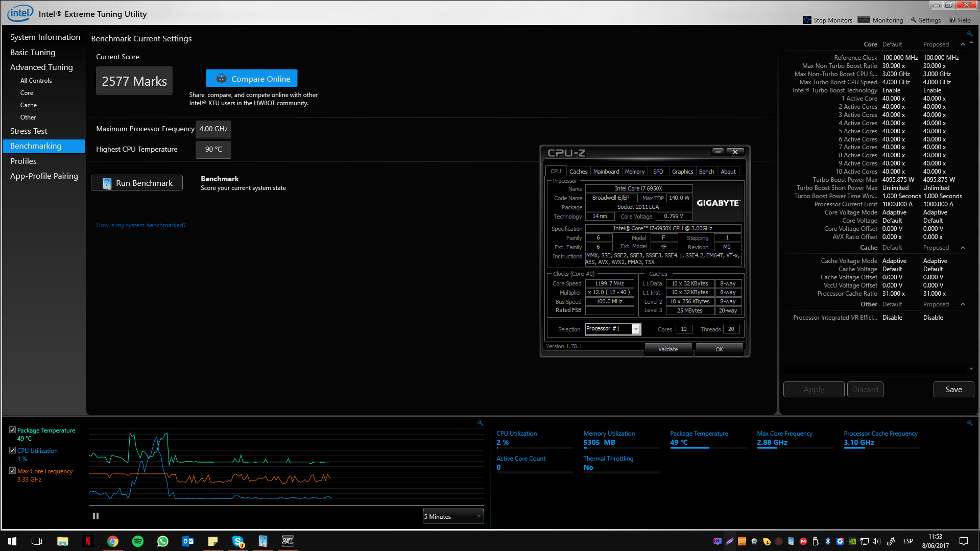Open the volume tray icon
The width and height of the screenshot is (980, 551).
click(x=877, y=541)
